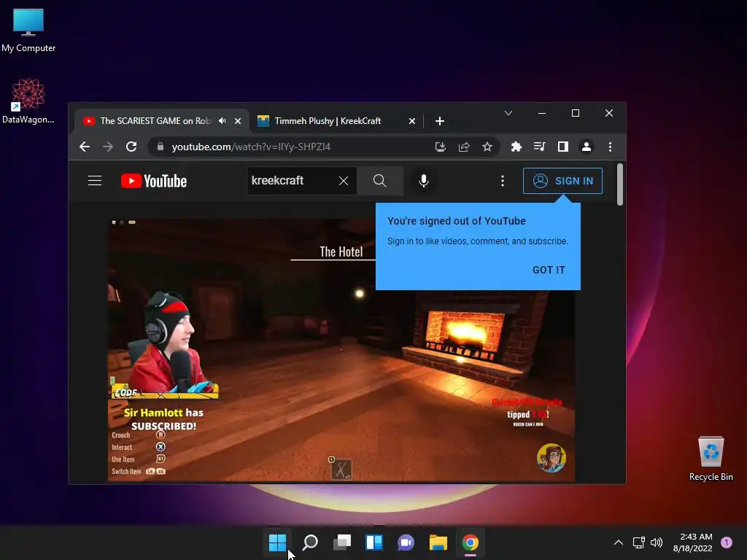Toggle the Chrome side panel
Viewport: 747px width, 560px height.
[563, 147]
